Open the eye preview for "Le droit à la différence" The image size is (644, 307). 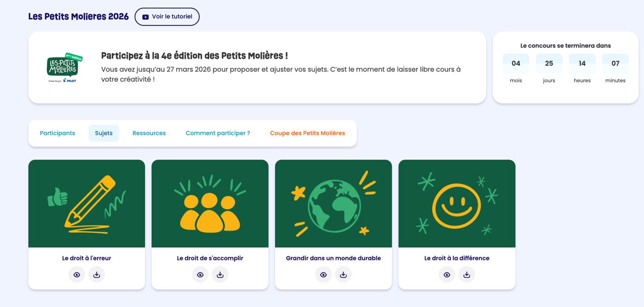[x=447, y=274]
